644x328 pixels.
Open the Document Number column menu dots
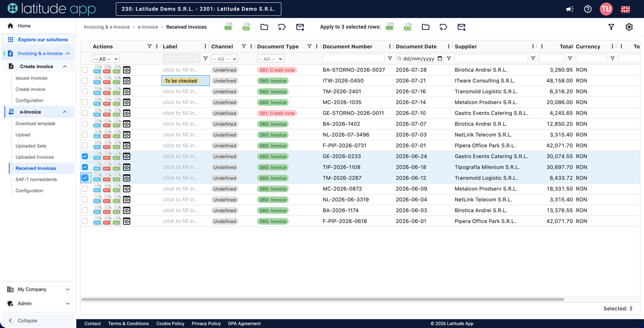[x=390, y=47]
